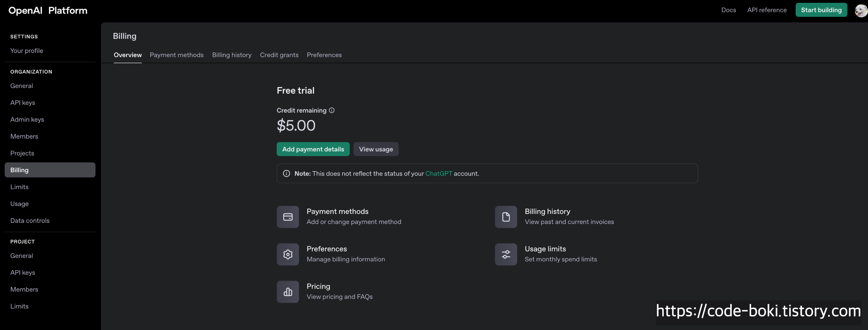The image size is (868, 330).
Task: Click the Payment methods card icon
Action: pyautogui.click(x=287, y=217)
